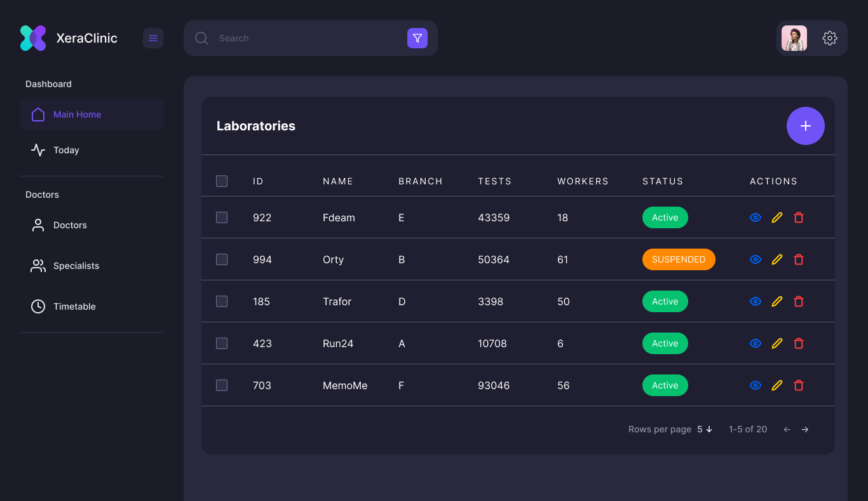This screenshot has width=868, height=501.
Task: Open the settings gear icon
Action: point(830,38)
